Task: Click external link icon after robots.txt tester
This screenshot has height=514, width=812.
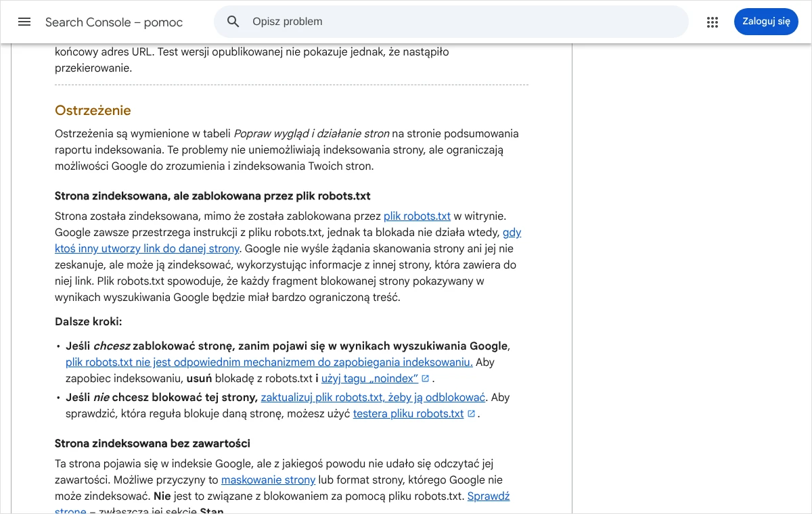Action: tap(471, 413)
